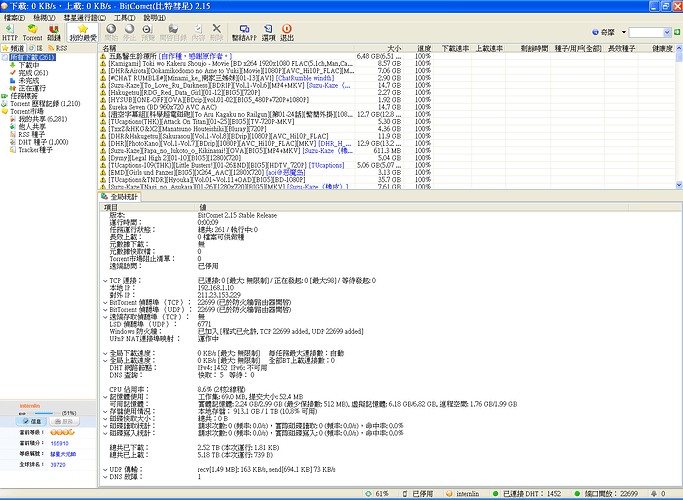683x500 pixels.
Task: Expand the 全局上載速度 chevron
Action: [x=105, y=361]
